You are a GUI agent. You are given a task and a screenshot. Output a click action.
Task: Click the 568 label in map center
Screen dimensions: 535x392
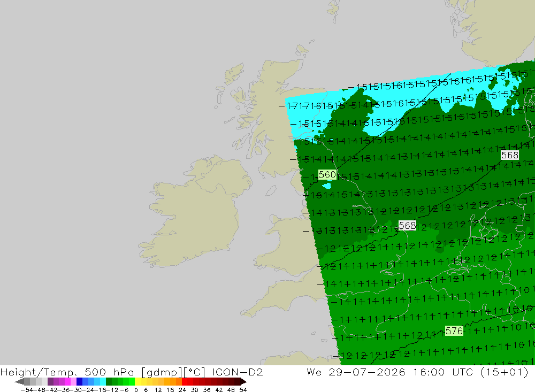click(407, 226)
